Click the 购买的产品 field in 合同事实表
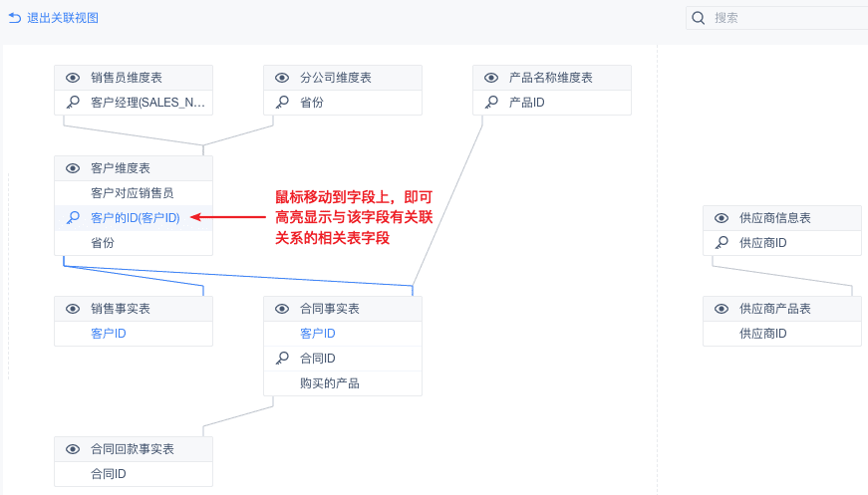The width and height of the screenshot is (868, 495). click(x=330, y=382)
